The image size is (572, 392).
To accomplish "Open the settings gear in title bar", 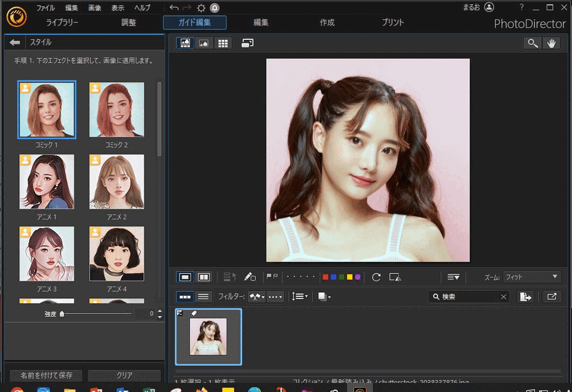I will (x=201, y=8).
